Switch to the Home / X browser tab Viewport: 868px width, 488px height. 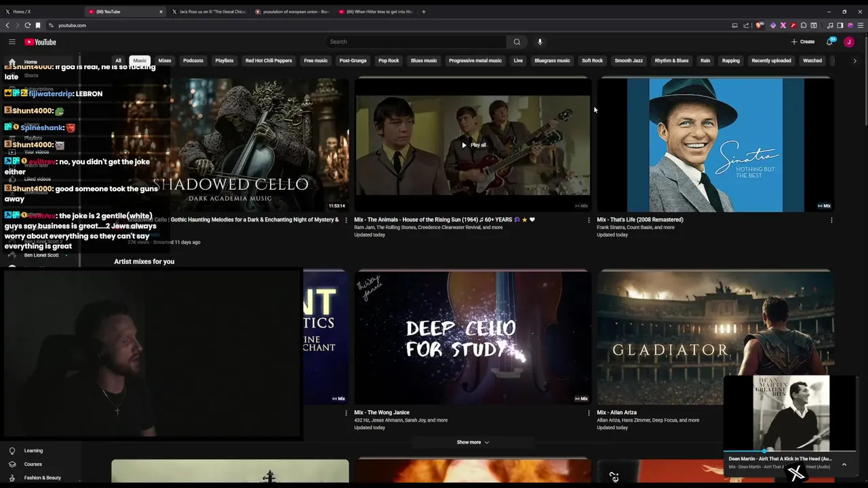click(41, 12)
